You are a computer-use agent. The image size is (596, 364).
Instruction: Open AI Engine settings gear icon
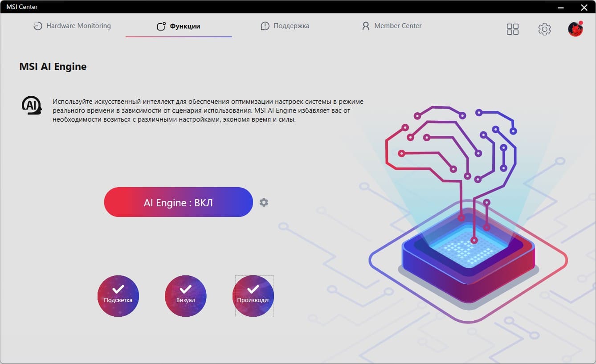264,202
